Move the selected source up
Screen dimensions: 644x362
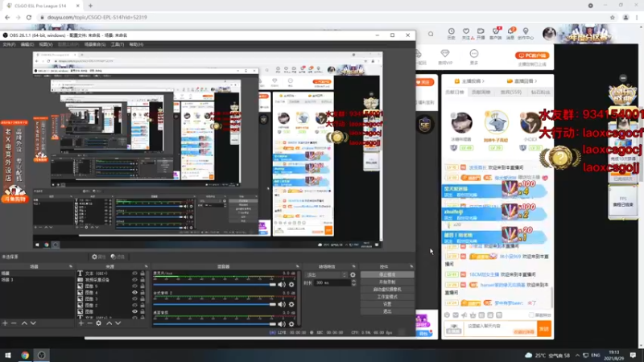tap(109, 323)
